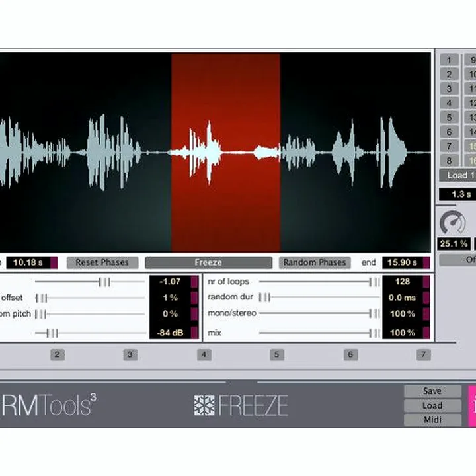Click magenta square next to 1 % offset value

click(x=194, y=297)
